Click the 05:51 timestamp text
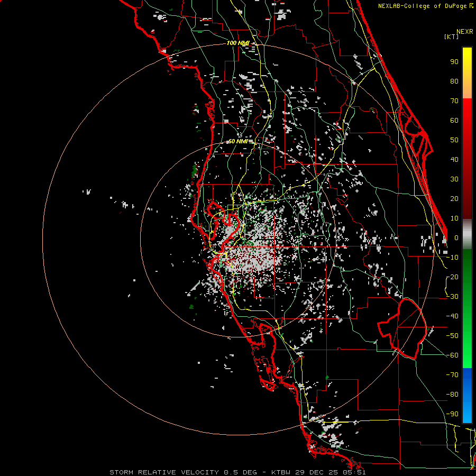The image size is (476, 476). [355, 472]
